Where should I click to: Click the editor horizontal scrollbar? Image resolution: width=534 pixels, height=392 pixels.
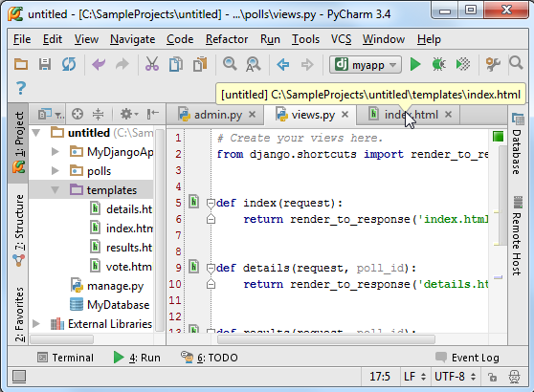[x=326, y=339]
